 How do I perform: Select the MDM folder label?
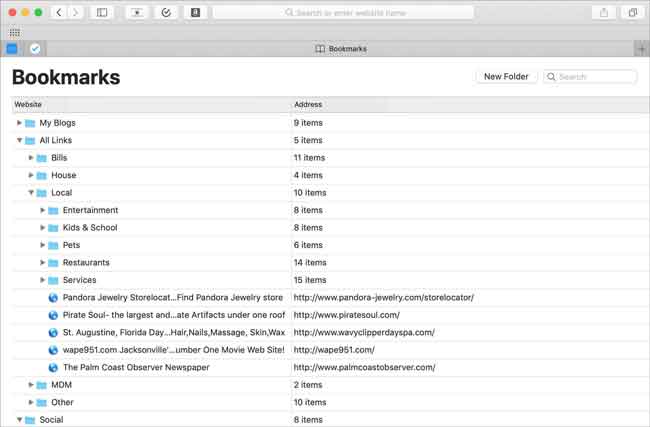pyautogui.click(x=61, y=385)
